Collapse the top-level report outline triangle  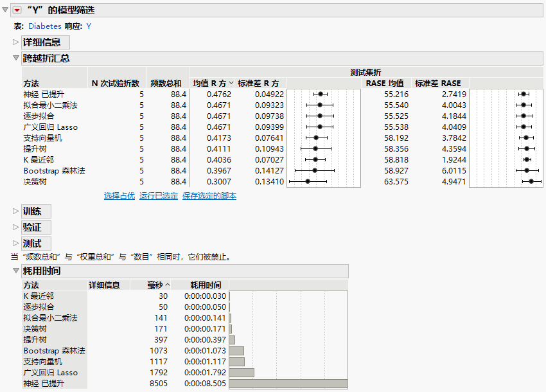coord(5,10)
